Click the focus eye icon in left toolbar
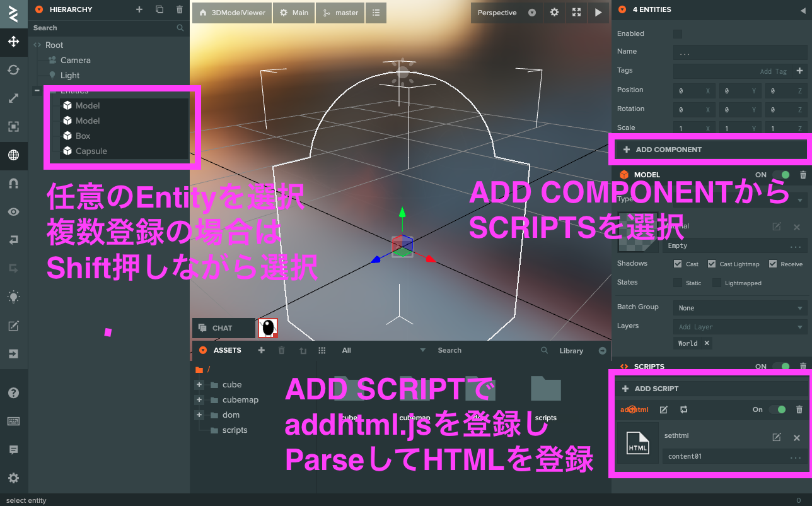This screenshot has height=506, width=812. pyautogui.click(x=13, y=212)
